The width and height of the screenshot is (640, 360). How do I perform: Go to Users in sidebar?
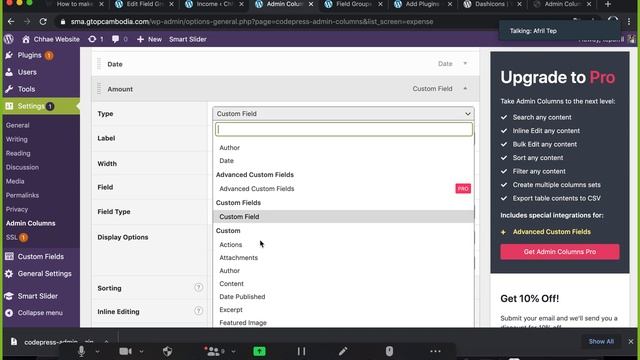pyautogui.click(x=27, y=72)
